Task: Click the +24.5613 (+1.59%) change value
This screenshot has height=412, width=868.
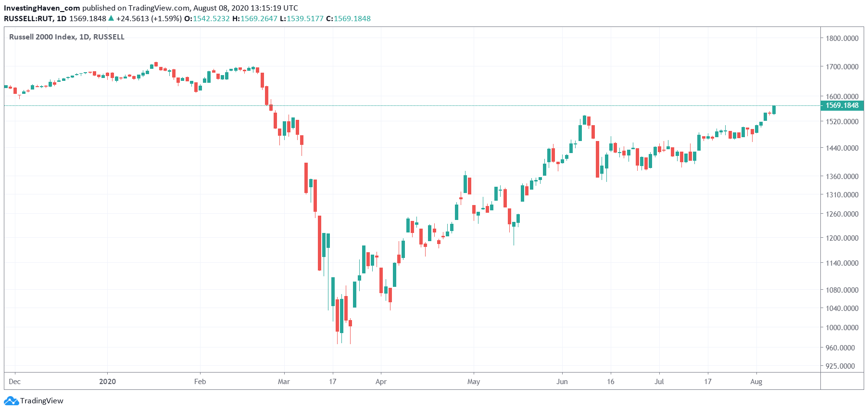Action: pos(149,19)
